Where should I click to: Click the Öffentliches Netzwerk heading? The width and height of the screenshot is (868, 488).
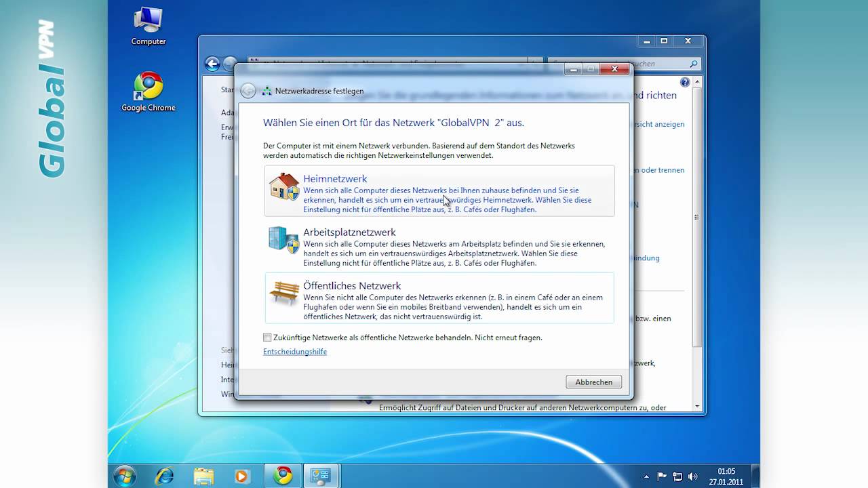point(352,285)
